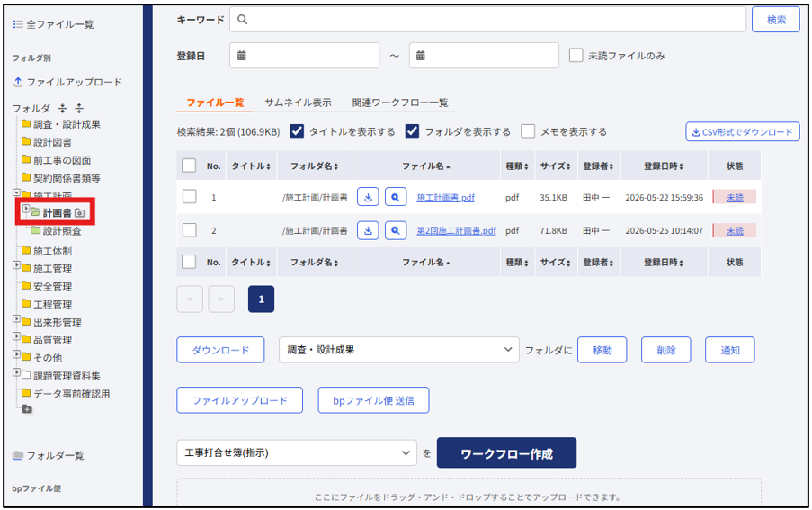
Task: Sort top header by タイトル column arrows
Action: [268, 166]
